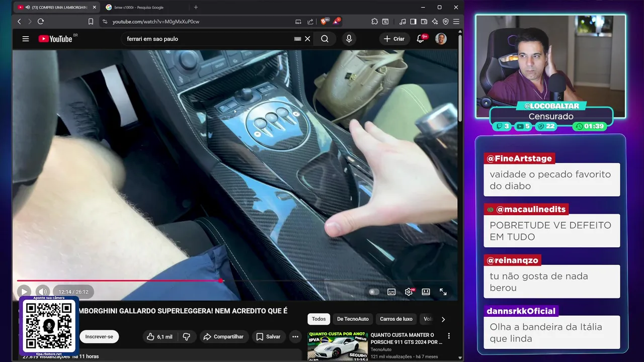
Task: Toggle autoplay switch in player
Action: coord(373,292)
